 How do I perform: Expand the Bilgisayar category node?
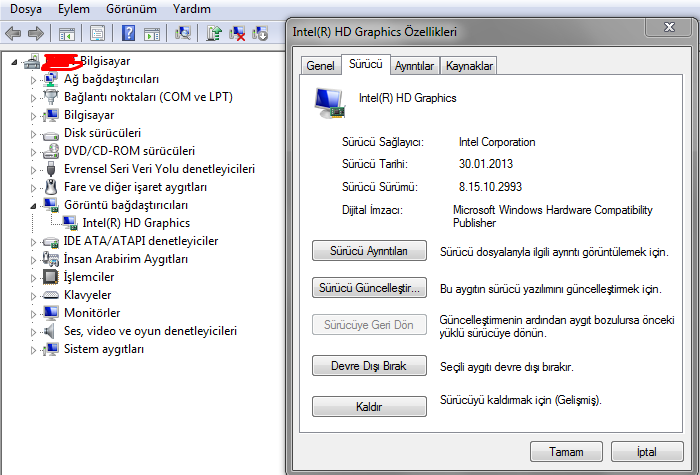coord(33,116)
